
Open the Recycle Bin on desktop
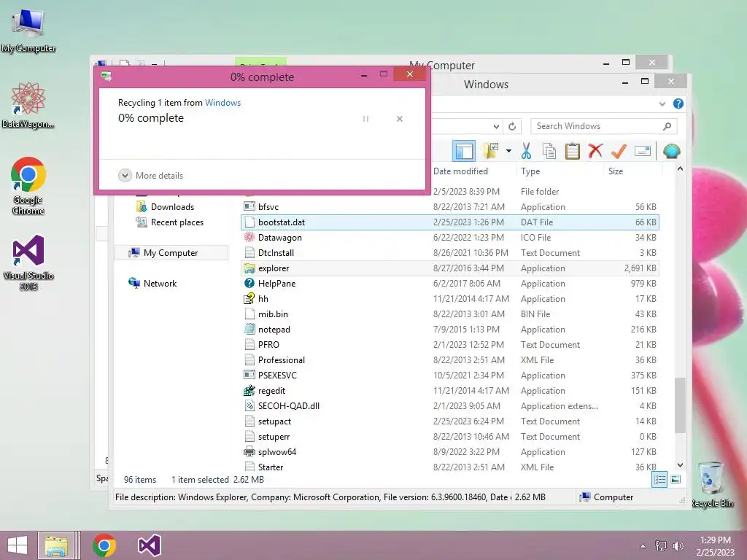712,484
